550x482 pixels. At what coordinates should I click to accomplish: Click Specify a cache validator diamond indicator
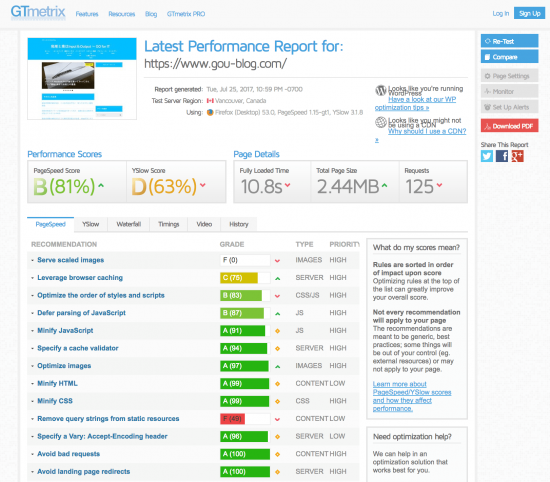(x=277, y=349)
